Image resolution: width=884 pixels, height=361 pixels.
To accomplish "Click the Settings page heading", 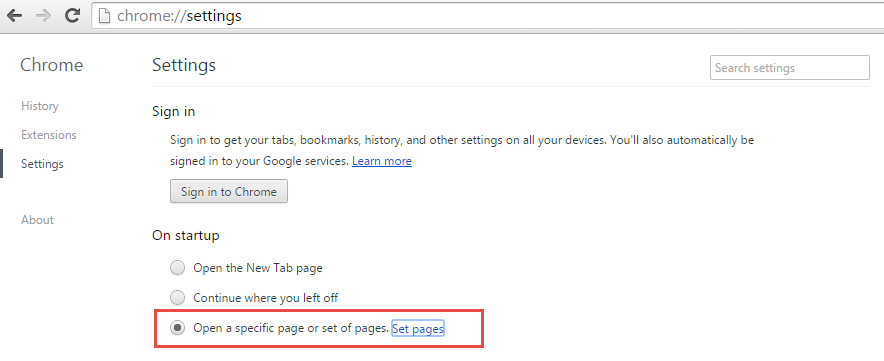I will point(184,65).
